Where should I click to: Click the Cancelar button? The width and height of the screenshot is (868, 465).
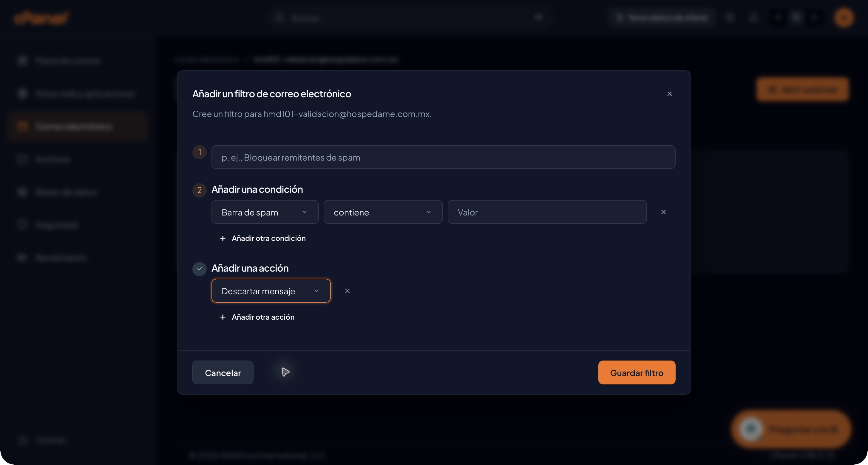223,372
